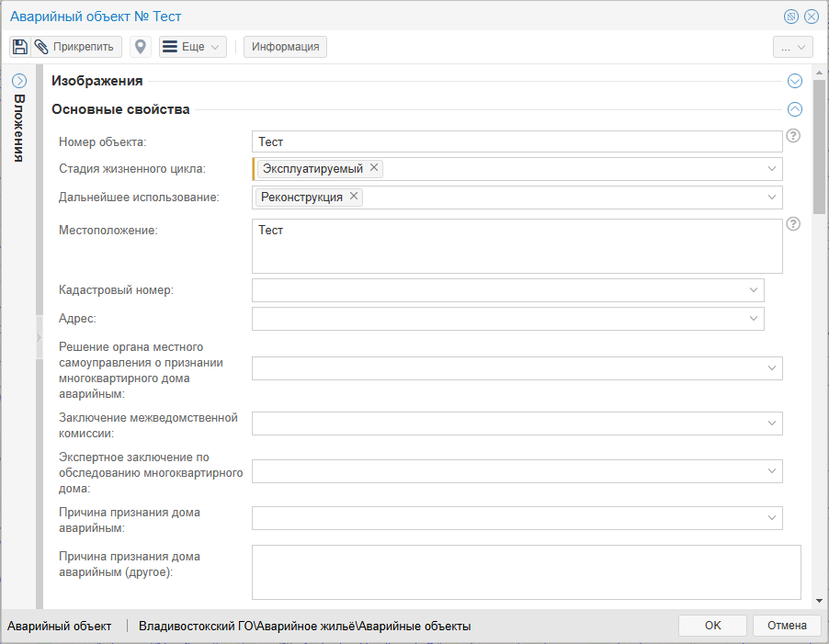Screen dimensions: 829x644
Task: Click the Отмена button
Action: click(786, 626)
